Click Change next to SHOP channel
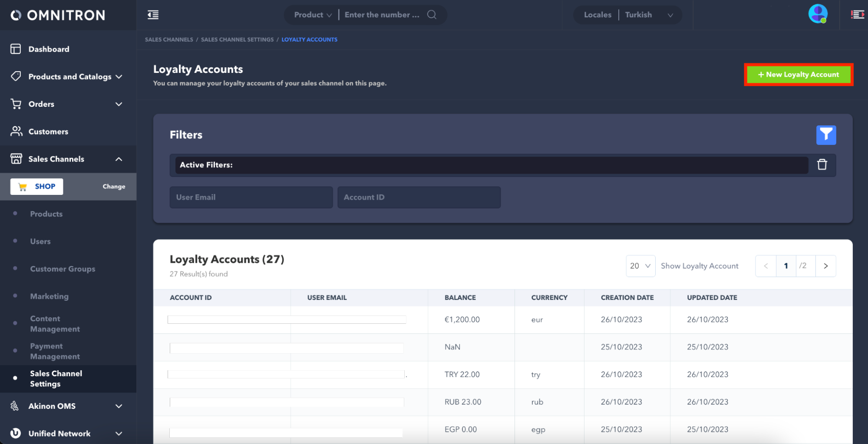Screen dimensions: 868x444 tap(114, 187)
